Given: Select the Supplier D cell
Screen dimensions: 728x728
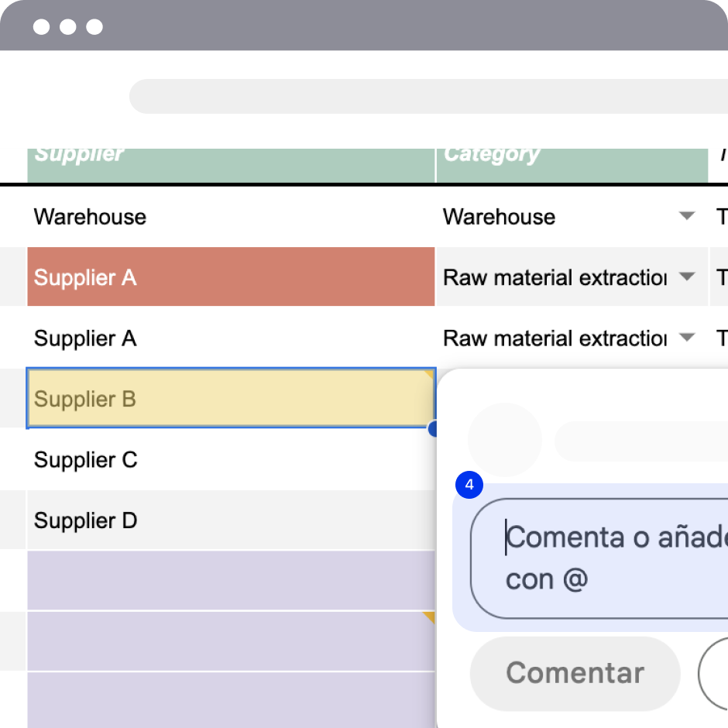Looking at the screenshot, I should coord(231,520).
